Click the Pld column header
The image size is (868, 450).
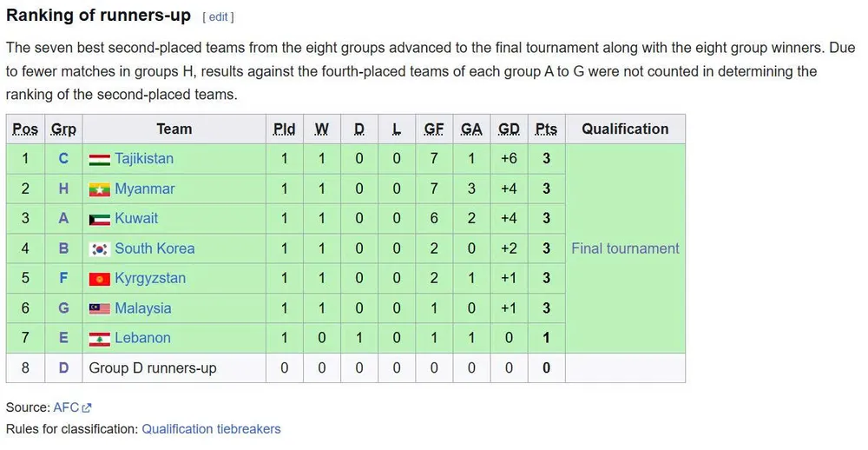tap(284, 129)
